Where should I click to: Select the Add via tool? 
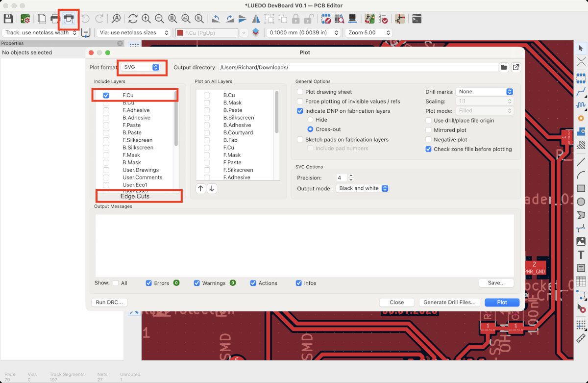coord(581,118)
